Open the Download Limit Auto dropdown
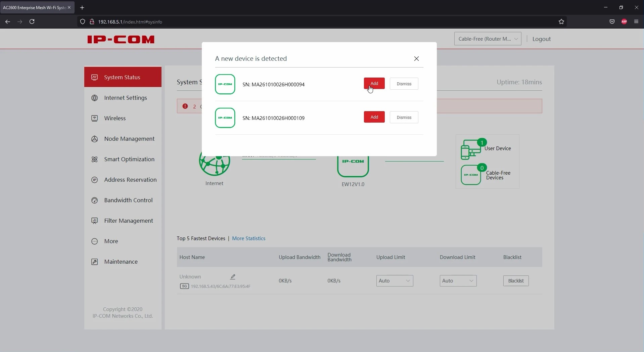The height and width of the screenshot is (352, 644). pos(458,281)
